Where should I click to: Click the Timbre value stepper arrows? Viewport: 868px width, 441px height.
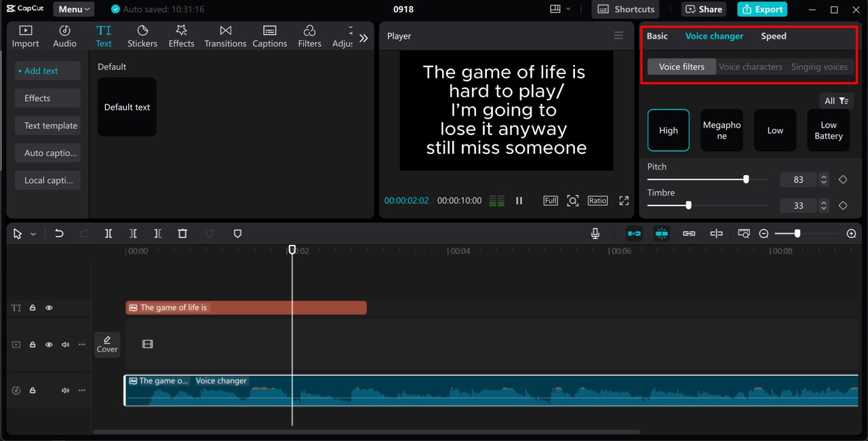[x=824, y=206]
